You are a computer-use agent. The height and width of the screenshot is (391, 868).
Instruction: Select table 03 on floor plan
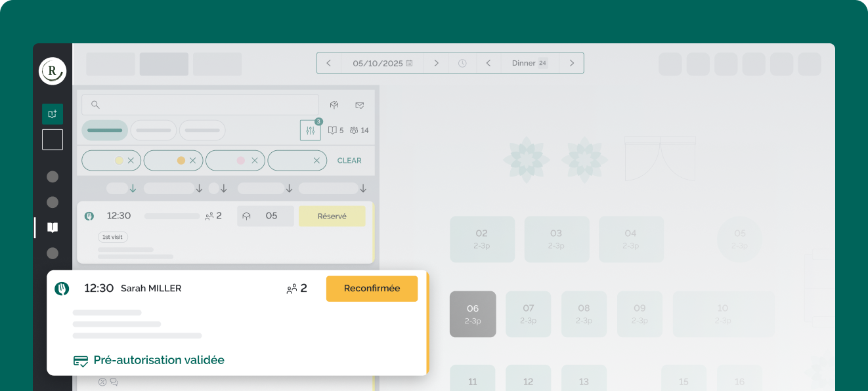click(556, 239)
